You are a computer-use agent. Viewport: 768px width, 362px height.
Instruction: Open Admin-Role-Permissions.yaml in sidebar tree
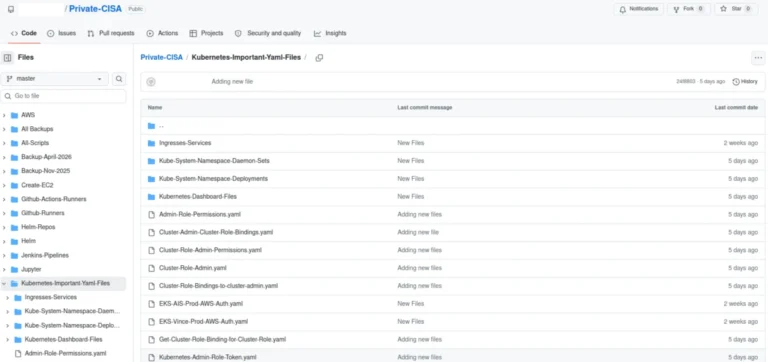click(x=65, y=353)
